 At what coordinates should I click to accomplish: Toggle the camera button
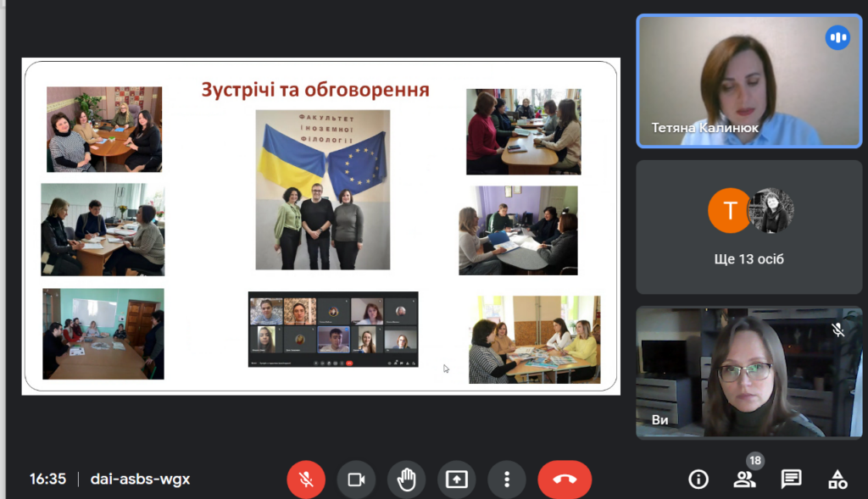tap(356, 480)
